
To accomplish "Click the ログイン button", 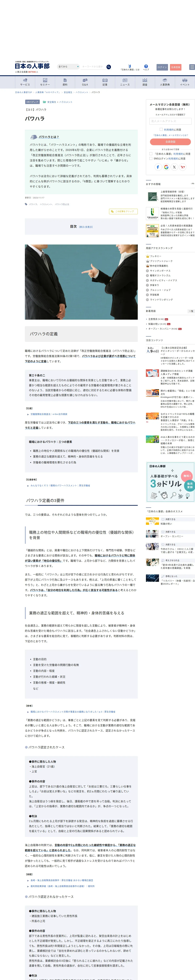I will 162,67.
